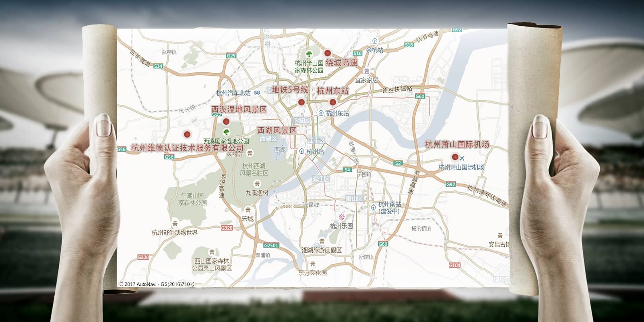Click the scenic icon above 安昌古镇

click(x=500, y=235)
